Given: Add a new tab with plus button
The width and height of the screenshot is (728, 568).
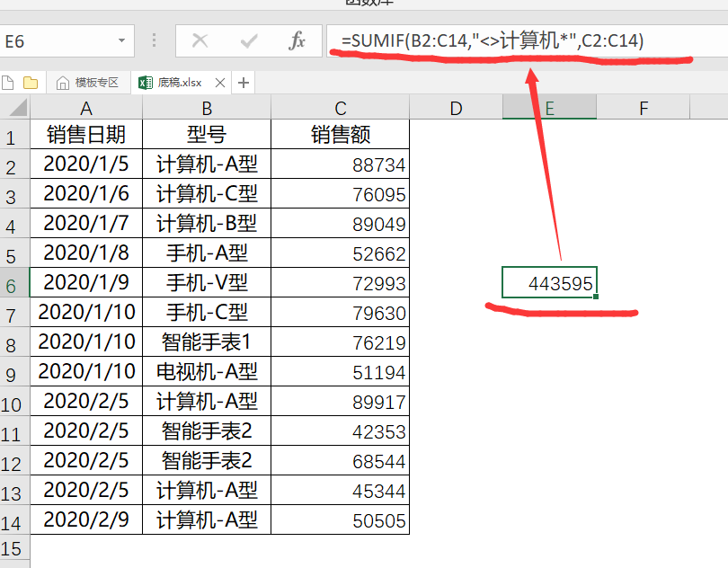Looking at the screenshot, I should tap(244, 84).
